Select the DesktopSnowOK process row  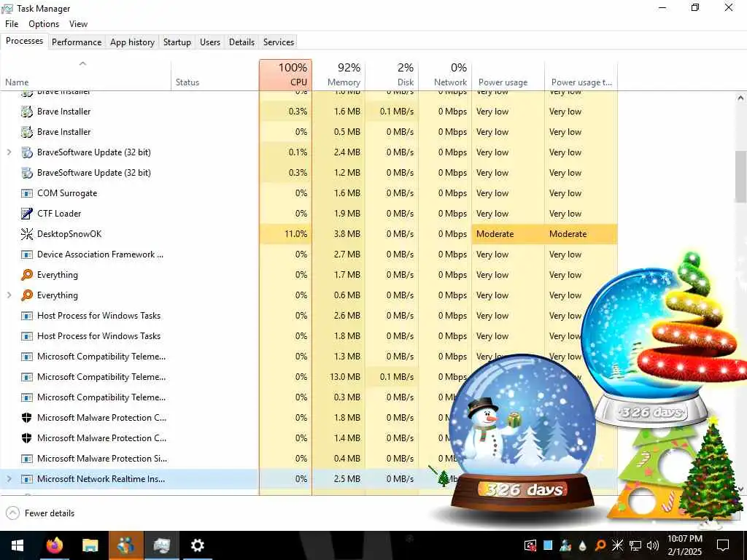coord(309,234)
